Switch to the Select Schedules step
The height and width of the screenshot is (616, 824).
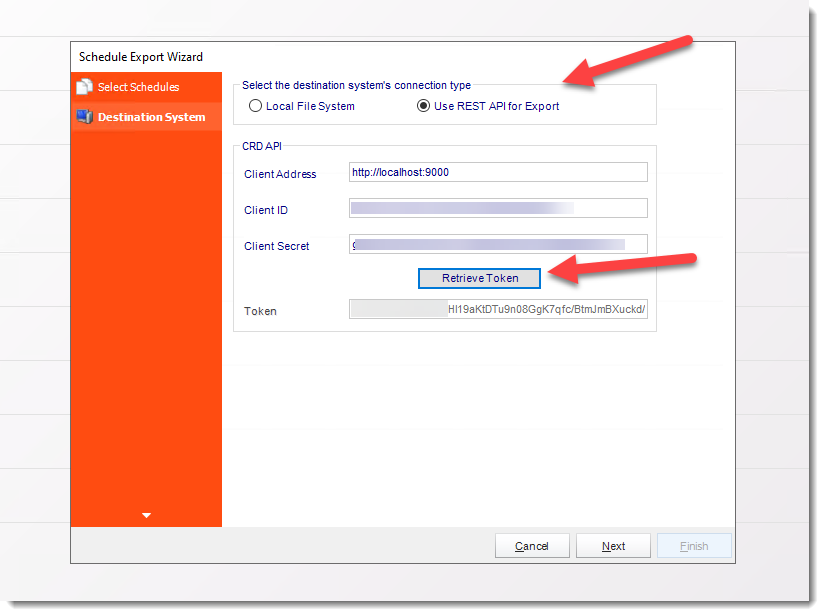tap(131, 87)
